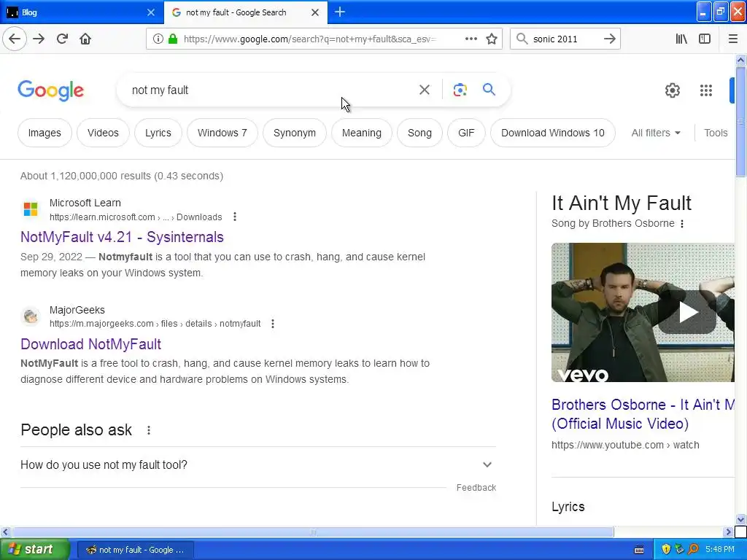The width and height of the screenshot is (747, 560).
Task: Click the horizontal scrollbar left arrow
Action: (5, 532)
